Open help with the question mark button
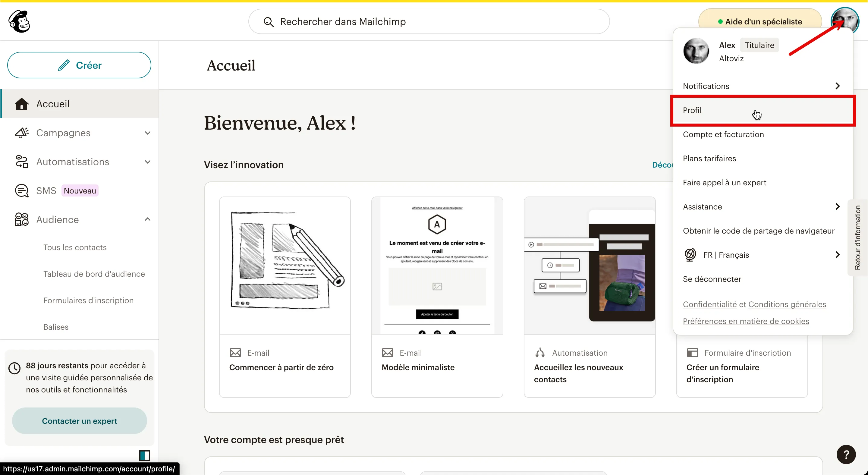 [846, 455]
